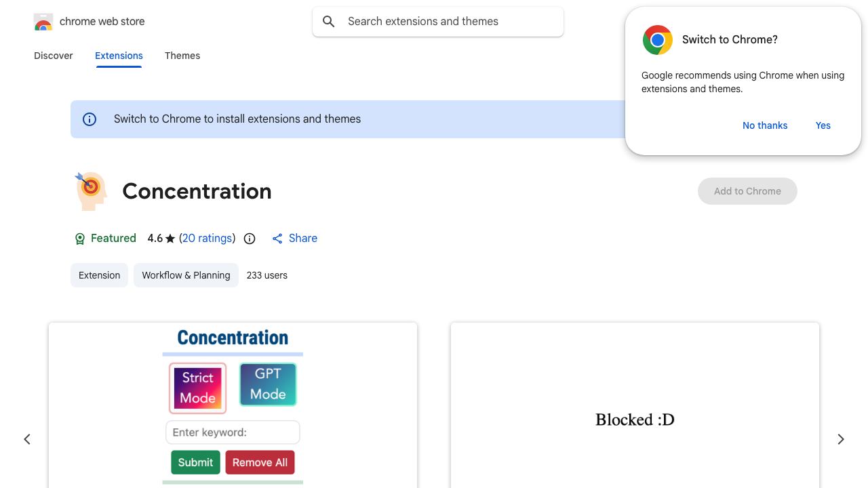Click 'Switch to Chrome to install' banner text
868x488 pixels.
coord(237,119)
